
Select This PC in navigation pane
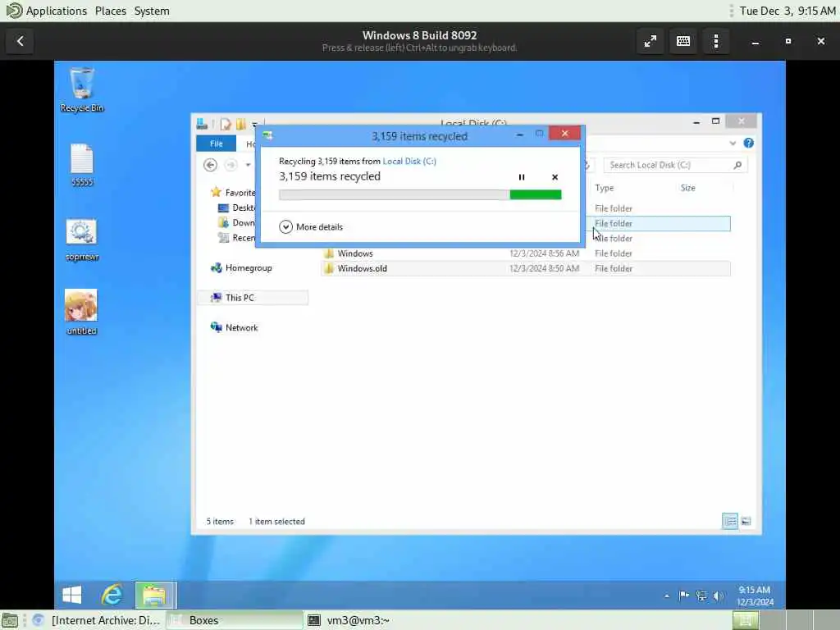pos(253,297)
